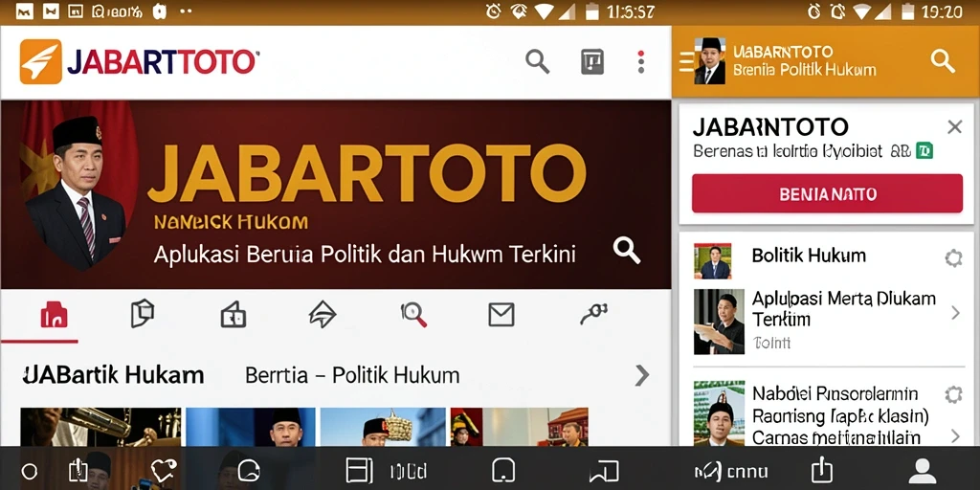This screenshot has width=980, height=490.
Task: Tap the tablet-shaped icon in bottom bar
Action: tap(503, 470)
